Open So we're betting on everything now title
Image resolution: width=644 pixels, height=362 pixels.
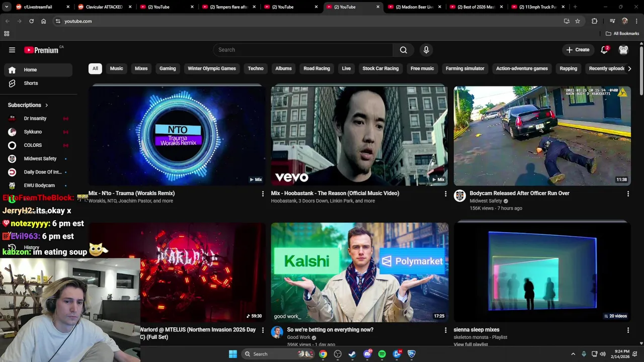coord(330,330)
